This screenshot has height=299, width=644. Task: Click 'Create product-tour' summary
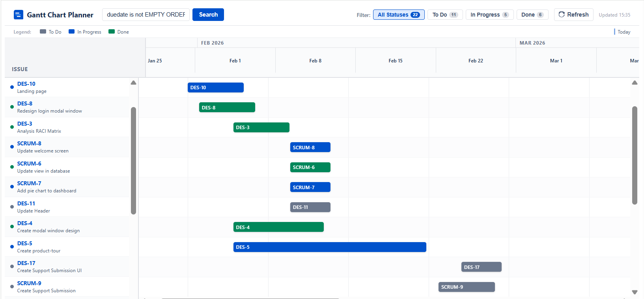click(x=39, y=251)
